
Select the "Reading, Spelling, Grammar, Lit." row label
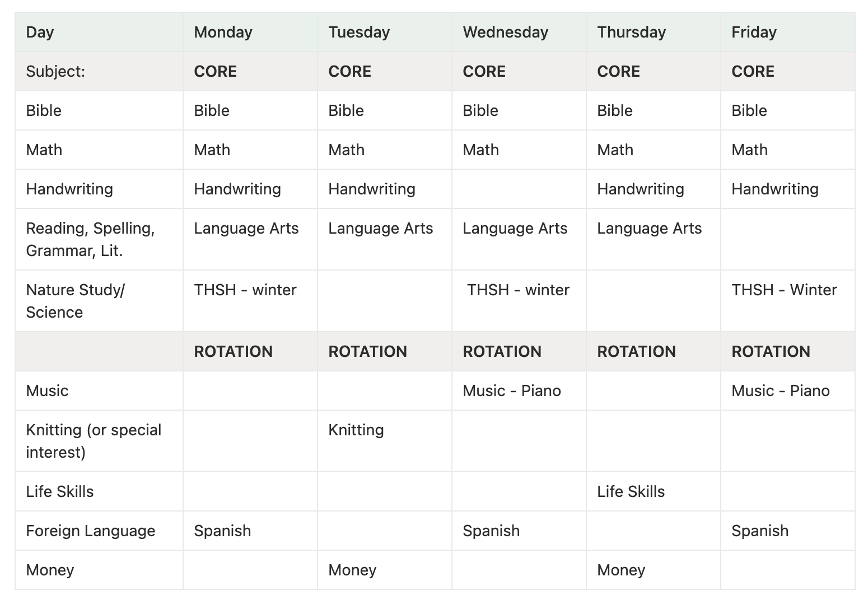90,239
